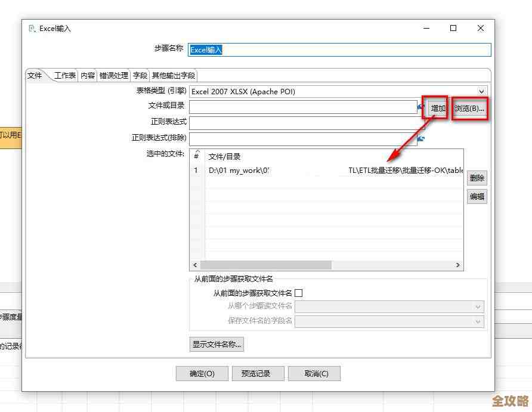Screen dimensions: 532x412
Task: Click the variable icon beside 正则表达式(排除) field
Action: point(420,137)
